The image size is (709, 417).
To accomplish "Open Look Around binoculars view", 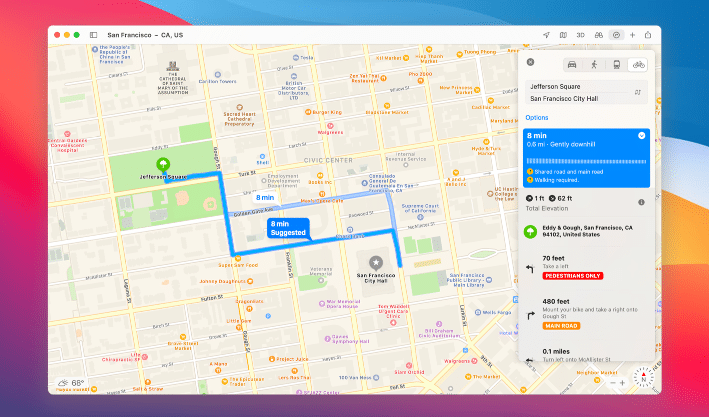I will (598, 34).
